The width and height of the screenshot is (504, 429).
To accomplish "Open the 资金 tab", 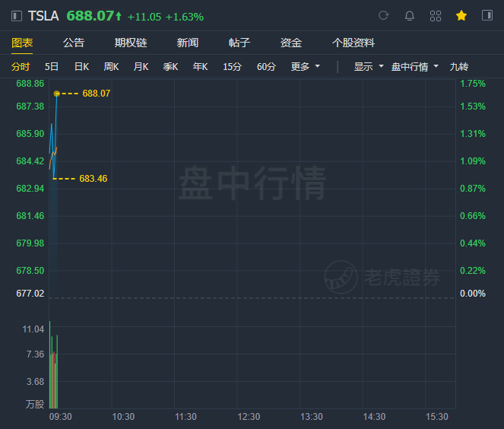I will [x=291, y=43].
